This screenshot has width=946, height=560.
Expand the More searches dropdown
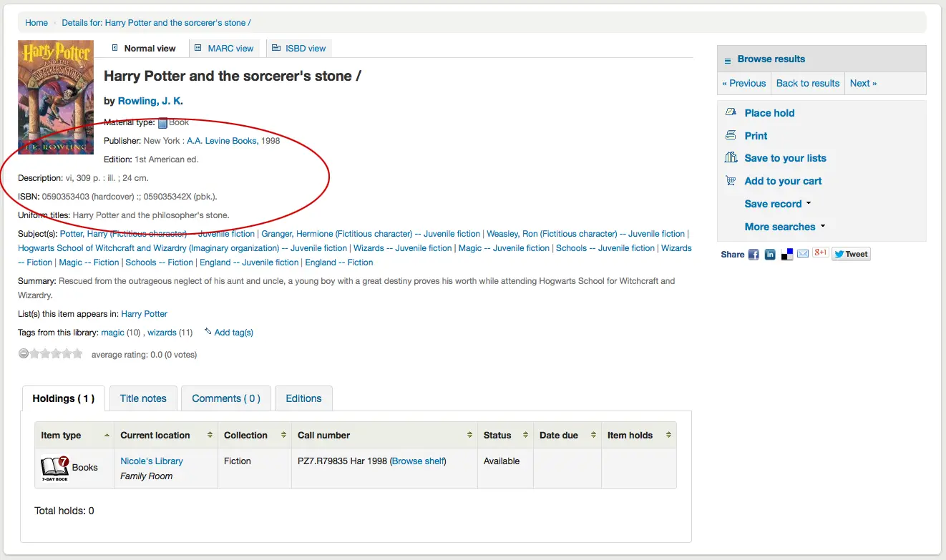point(785,227)
